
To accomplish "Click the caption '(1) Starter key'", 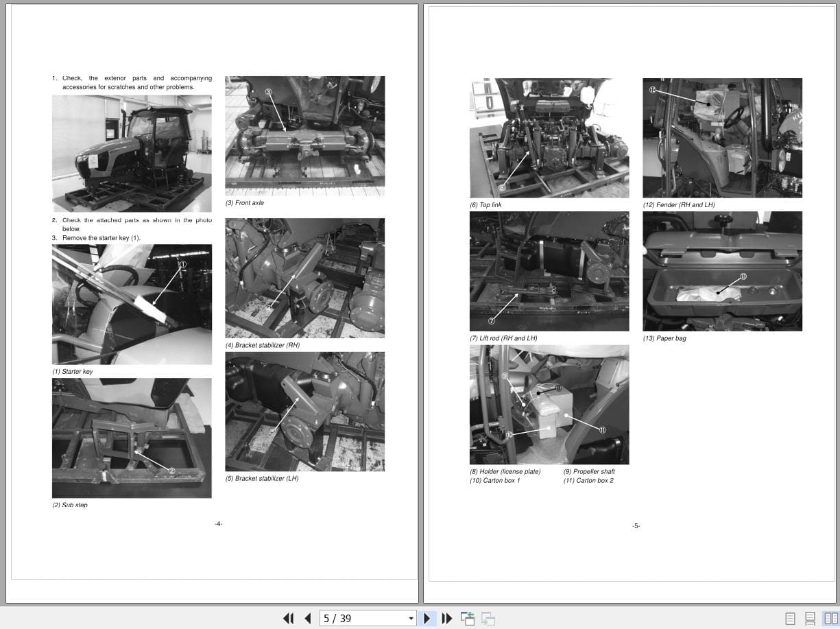I will click(x=73, y=372).
